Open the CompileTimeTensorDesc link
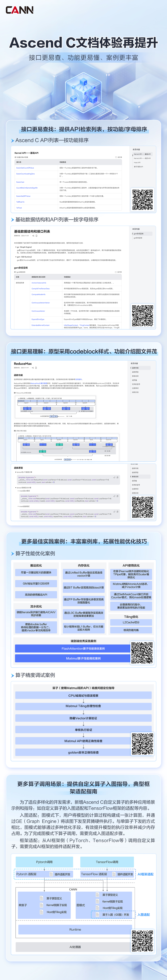Image resolution: width=167 pixels, height=980 pixels. 41,289
